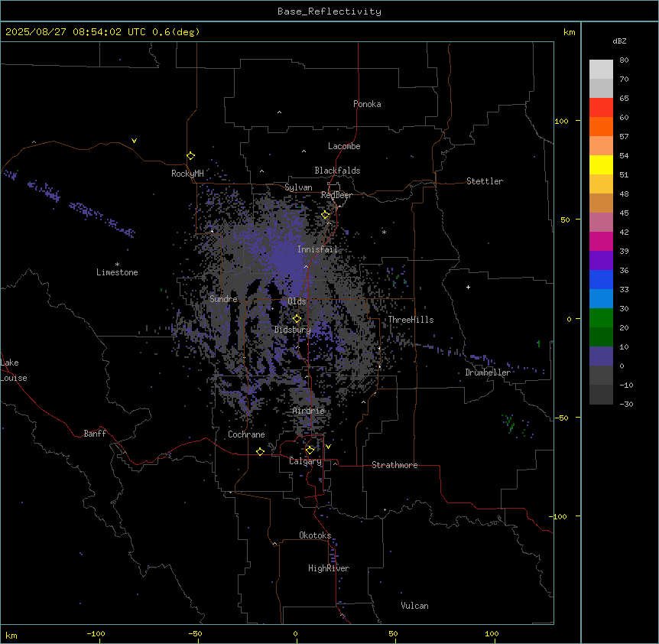Click the Strathmore label
The height and width of the screenshot is (644, 659).
pos(394,465)
